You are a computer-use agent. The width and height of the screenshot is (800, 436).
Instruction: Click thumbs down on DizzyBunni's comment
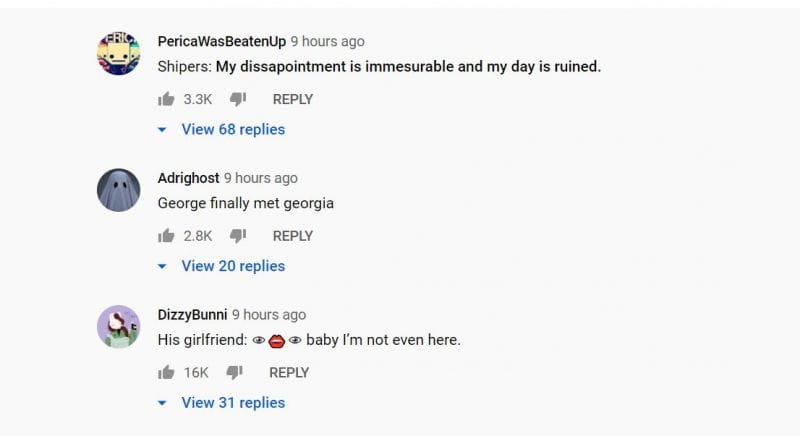click(234, 372)
